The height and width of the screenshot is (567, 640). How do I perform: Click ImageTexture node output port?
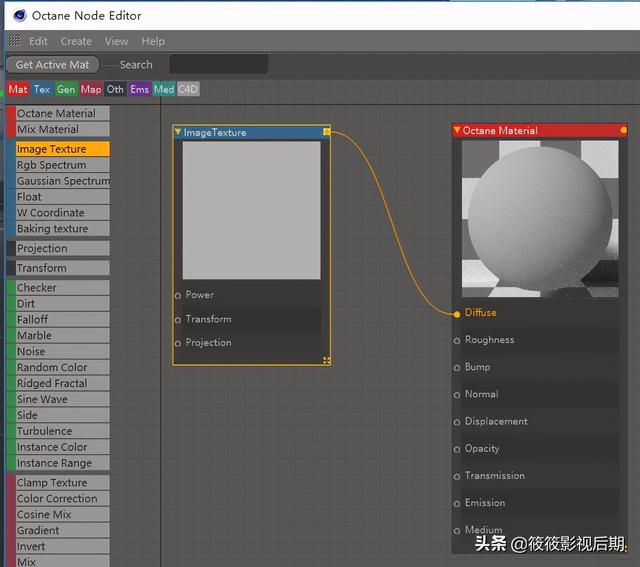[326, 132]
